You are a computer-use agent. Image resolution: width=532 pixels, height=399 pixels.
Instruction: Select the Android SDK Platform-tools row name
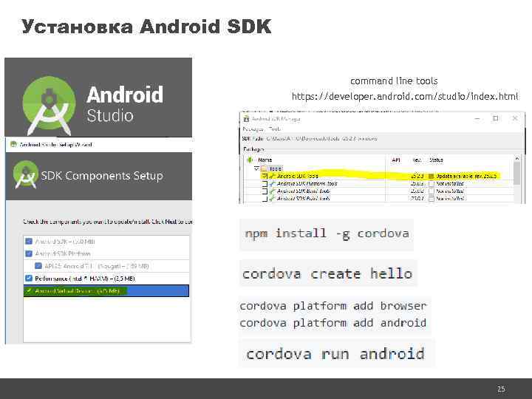307,183
